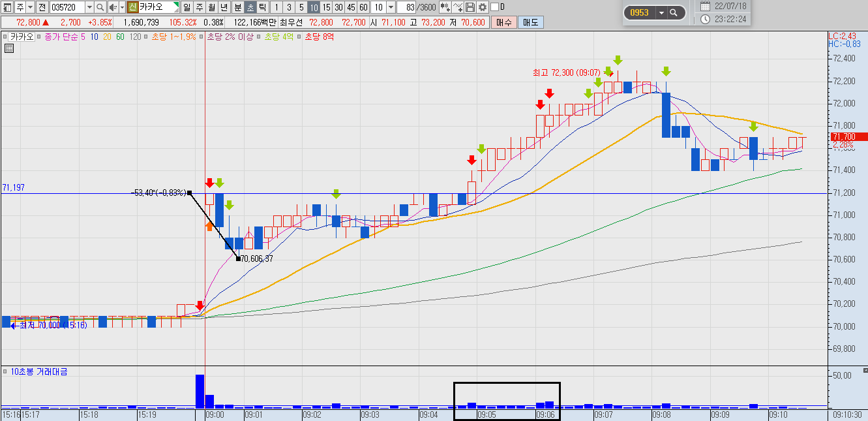This screenshot has height=421, width=868.
Task: Click magnifier in the 0953 screen search
Action: pyautogui.click(x=674, y=12)
